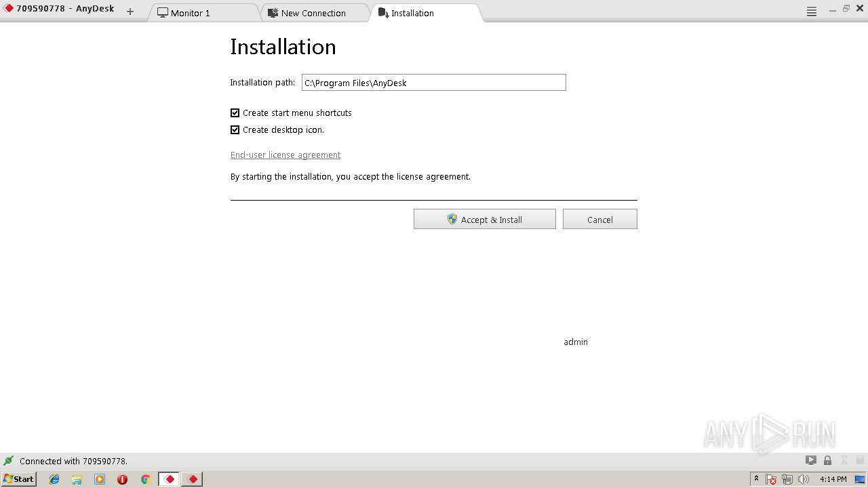Click the lock icon in status bar

(x=827, y=460)
